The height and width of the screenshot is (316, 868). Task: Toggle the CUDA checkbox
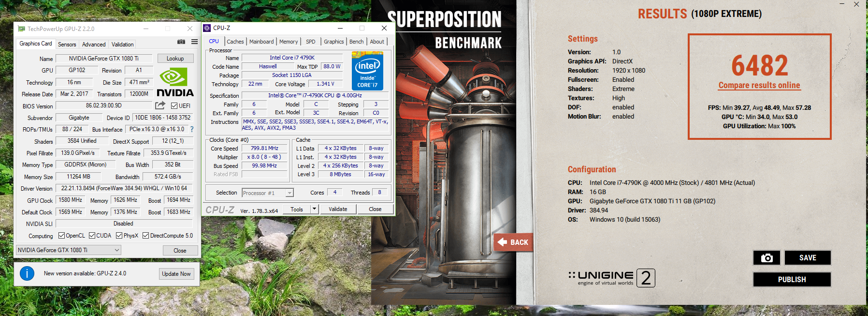pos(92,236)
